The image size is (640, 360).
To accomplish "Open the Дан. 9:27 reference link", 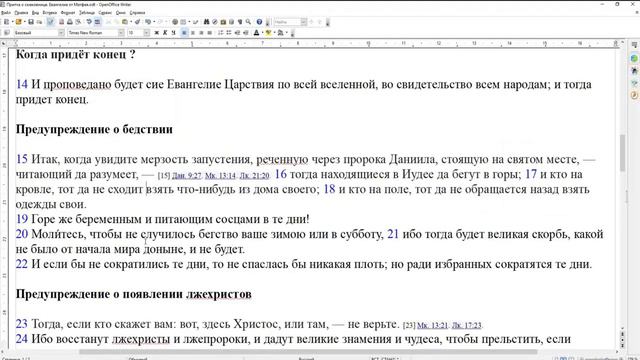I will [x=187, y=176].
